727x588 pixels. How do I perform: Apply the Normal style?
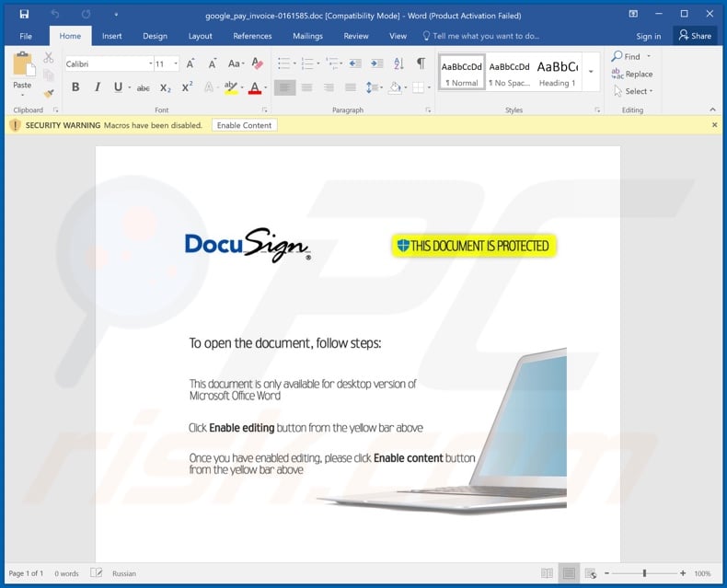point(461,73)
